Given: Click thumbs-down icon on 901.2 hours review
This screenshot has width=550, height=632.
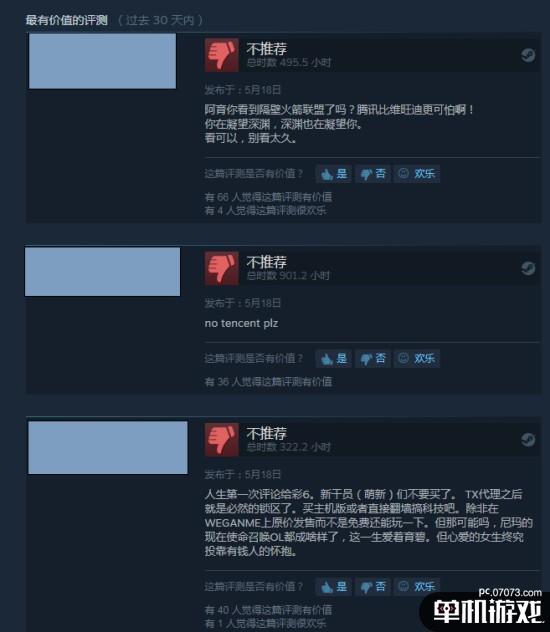Looking at the screenshot, I should point(222,268).
